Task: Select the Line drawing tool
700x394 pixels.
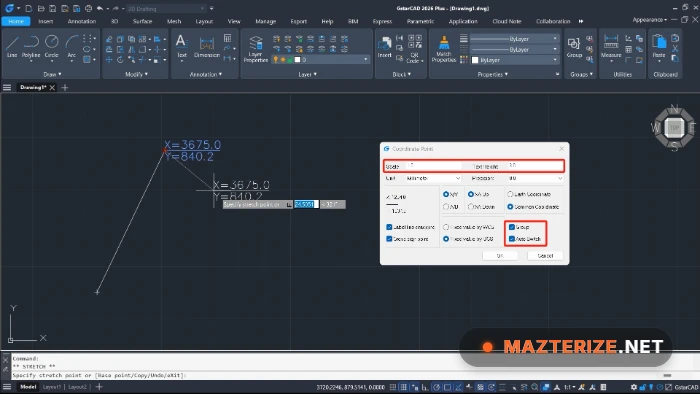Action: (x=12, y=47)
